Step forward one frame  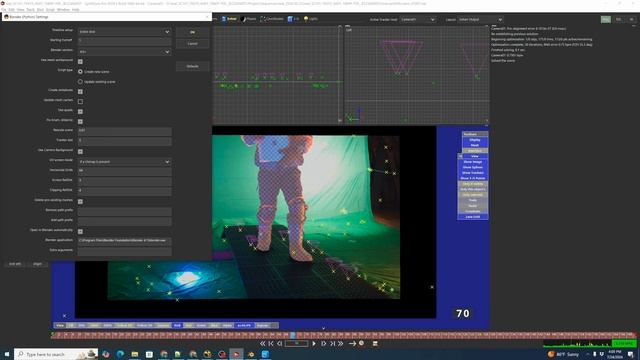tap(324, 344)
